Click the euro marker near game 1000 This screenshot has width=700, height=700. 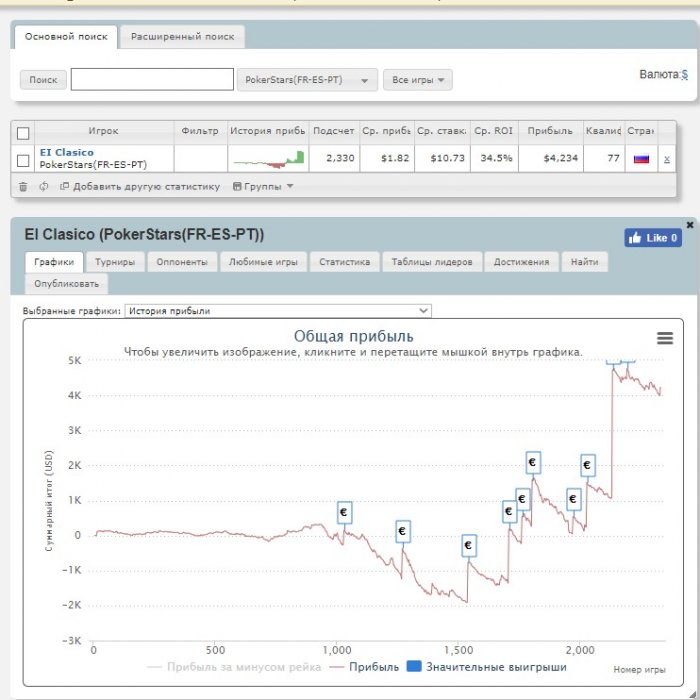tap(345, 512)
